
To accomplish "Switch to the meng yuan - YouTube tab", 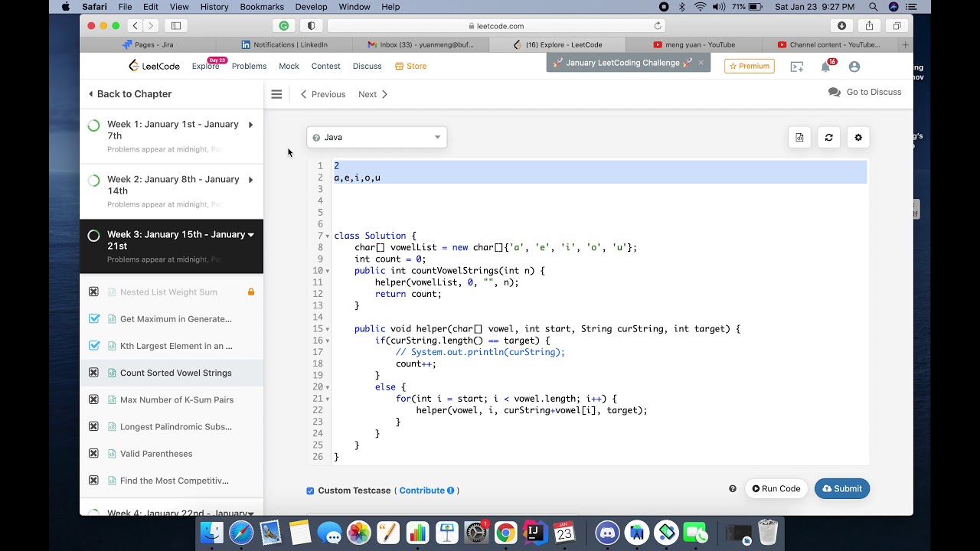I will (694, 45).
